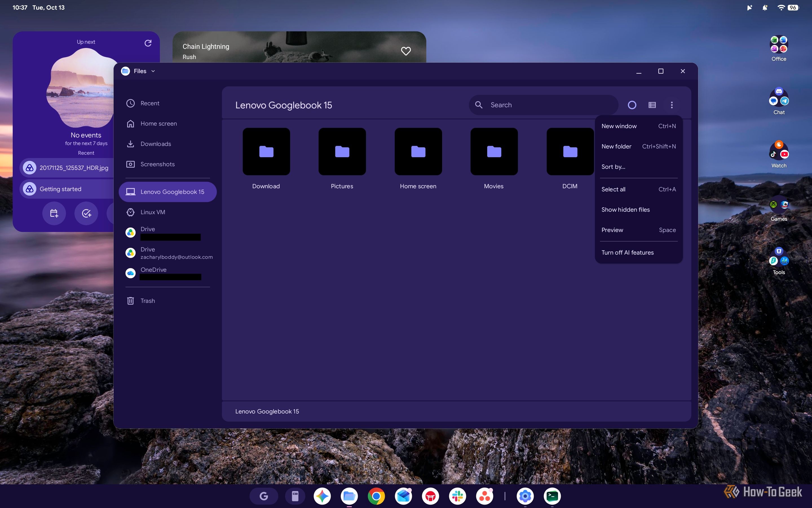Open recent file 20171125_125537_HDR.jpg

tap(67, 168)
